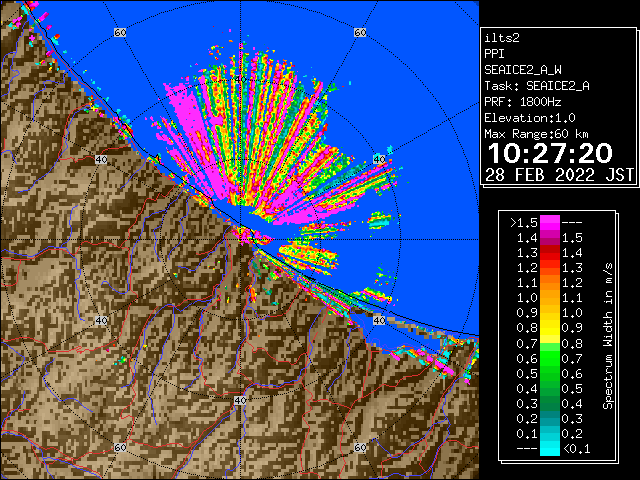Select the "ilts2" site name text

(502, 38)
